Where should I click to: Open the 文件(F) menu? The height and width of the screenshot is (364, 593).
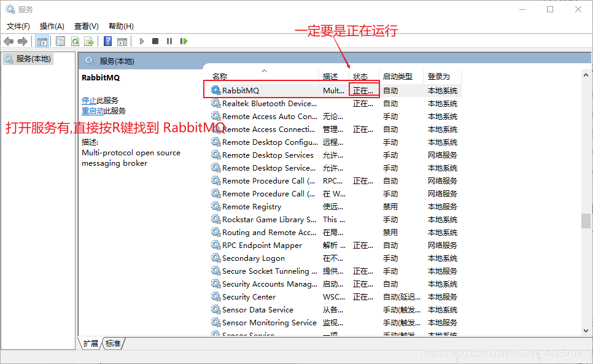tap(18, 26)
